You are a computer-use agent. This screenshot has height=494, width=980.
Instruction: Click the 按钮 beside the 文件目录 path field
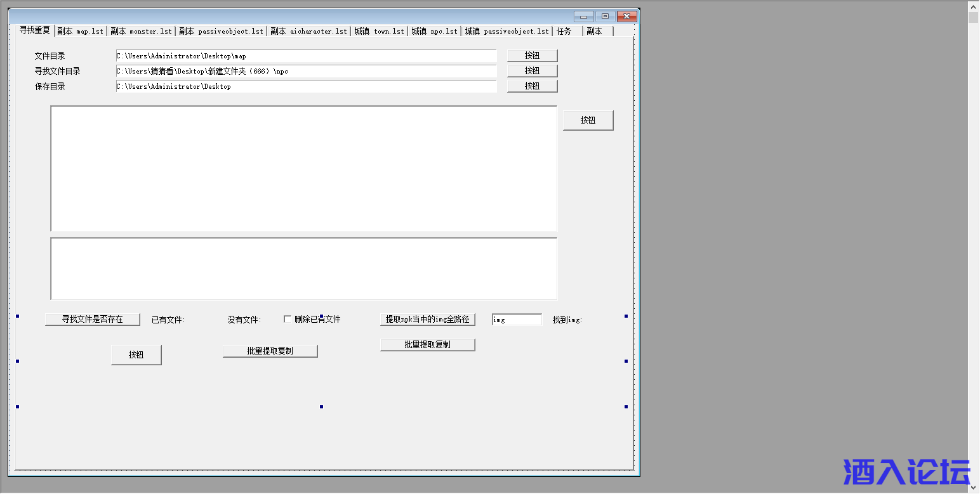(532, 56)
